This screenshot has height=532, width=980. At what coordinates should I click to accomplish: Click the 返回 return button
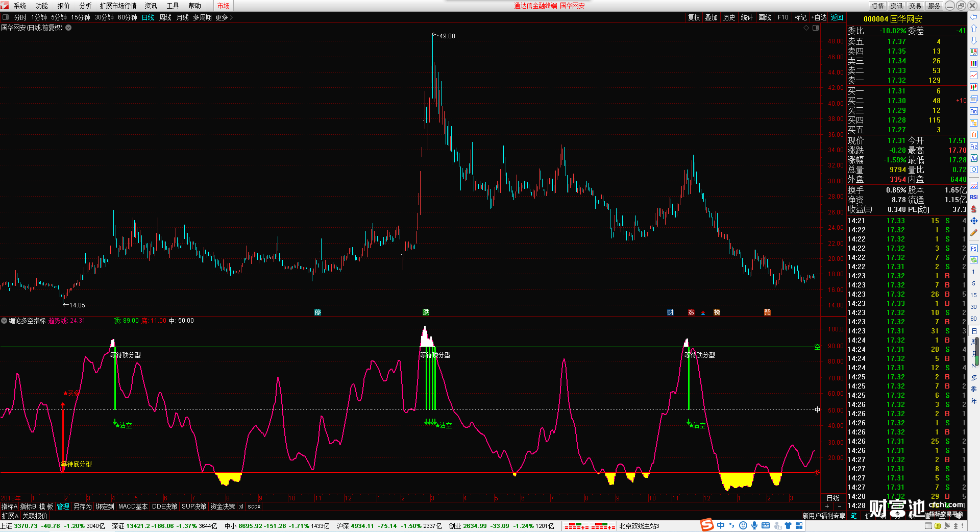(x=837, y=17)
